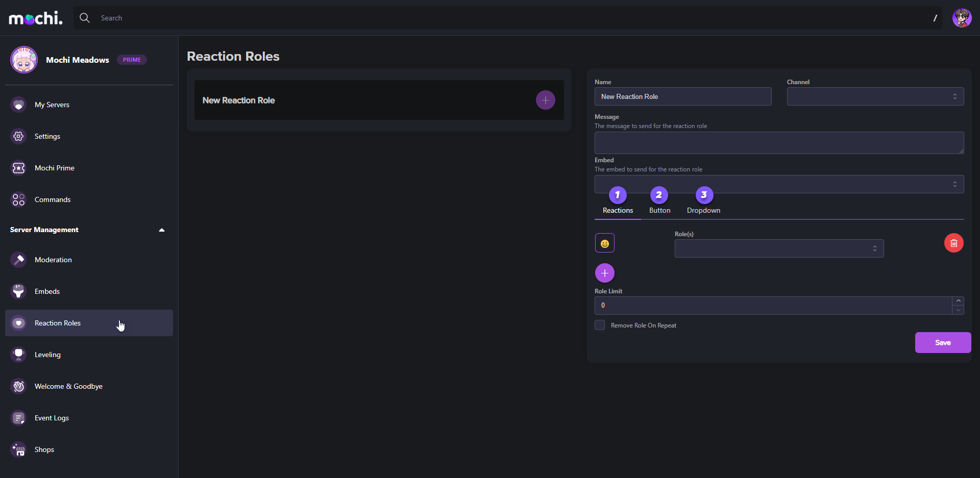Viewport: 980px width, 478px height.
Task: Expand the Channel dropdown
Action: [x=875, y=96]
